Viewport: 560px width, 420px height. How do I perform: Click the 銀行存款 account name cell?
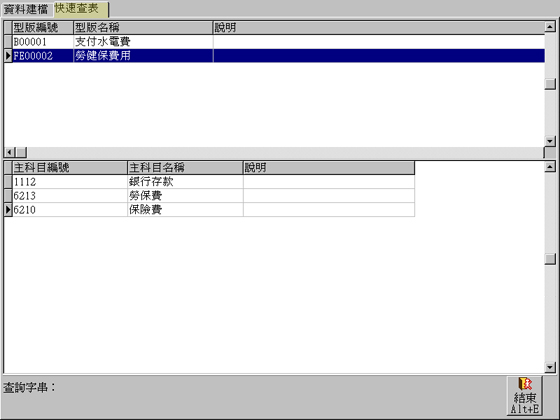point(185,182)
